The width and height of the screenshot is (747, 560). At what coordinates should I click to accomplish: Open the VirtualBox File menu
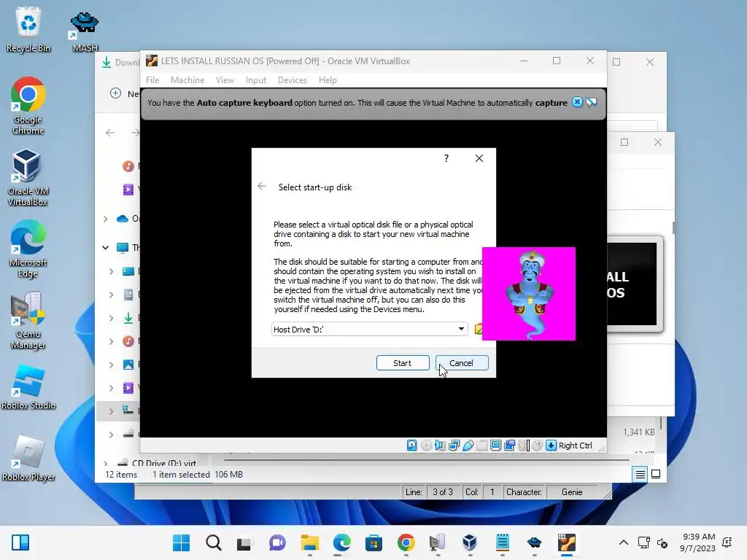(152, 80)
